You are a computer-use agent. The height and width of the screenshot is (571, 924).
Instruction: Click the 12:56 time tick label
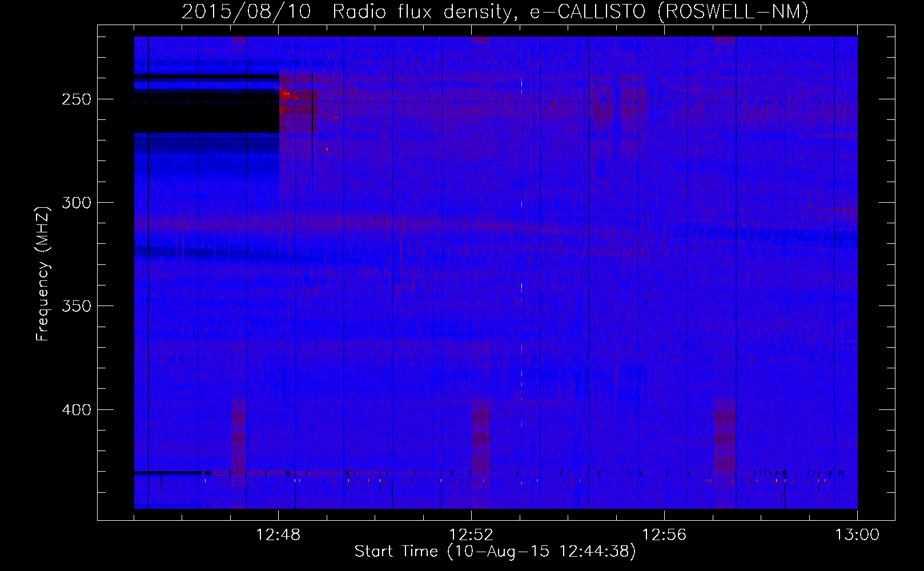coord(664,535)
